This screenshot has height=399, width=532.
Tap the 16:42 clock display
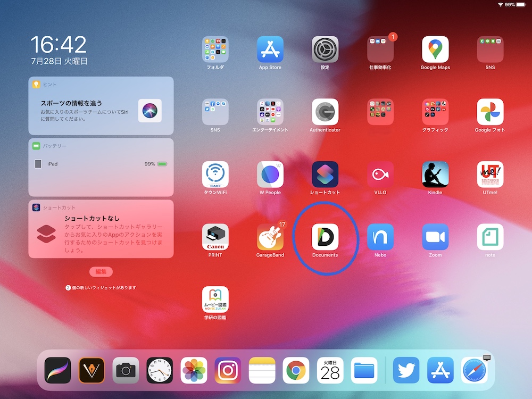coord(59,45)
